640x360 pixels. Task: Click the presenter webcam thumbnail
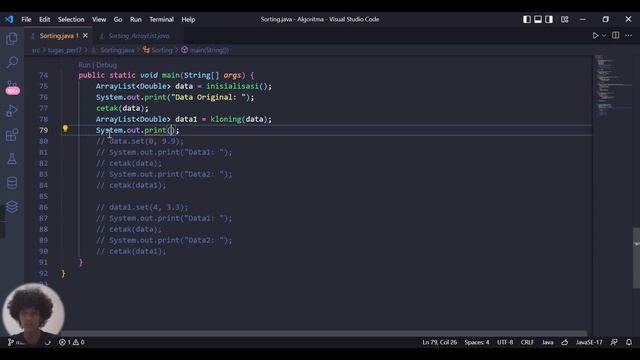click(33, 313)
